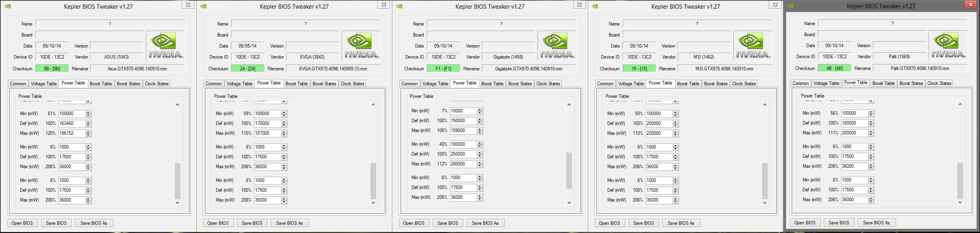Adjust stepper for 280000 value in Gigabyte window
The image size is (980, 233).
click(479, 164)
